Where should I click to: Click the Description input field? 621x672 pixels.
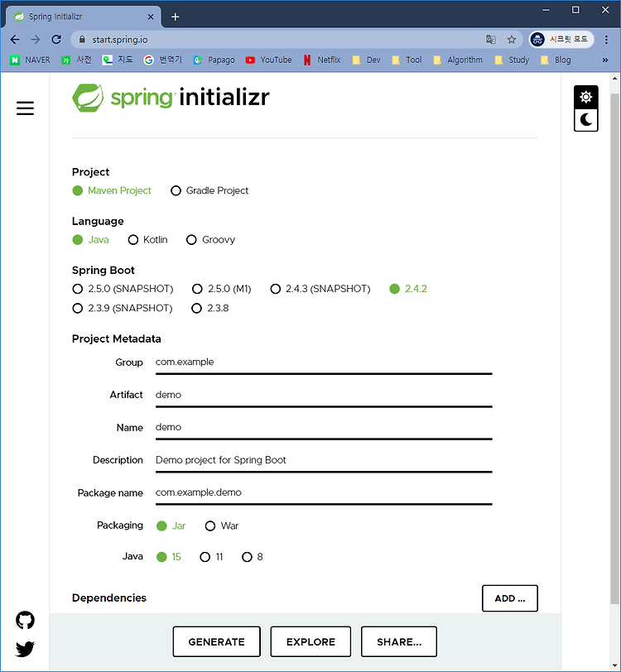[x=324, y=462]
